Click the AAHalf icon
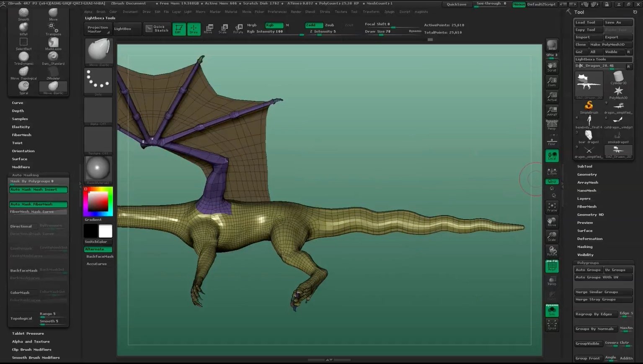This screenshot has height=364, width=643. (x=552, y=111)
